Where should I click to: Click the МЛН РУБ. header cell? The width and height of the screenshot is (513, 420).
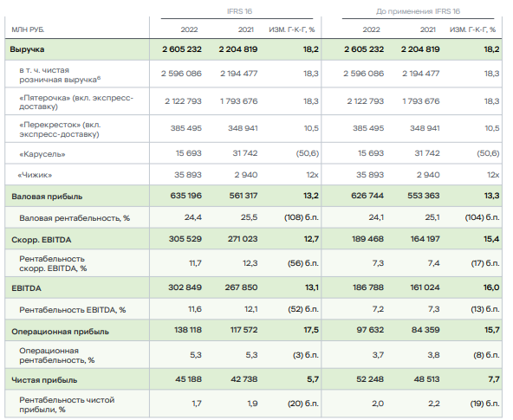(28, 29)
